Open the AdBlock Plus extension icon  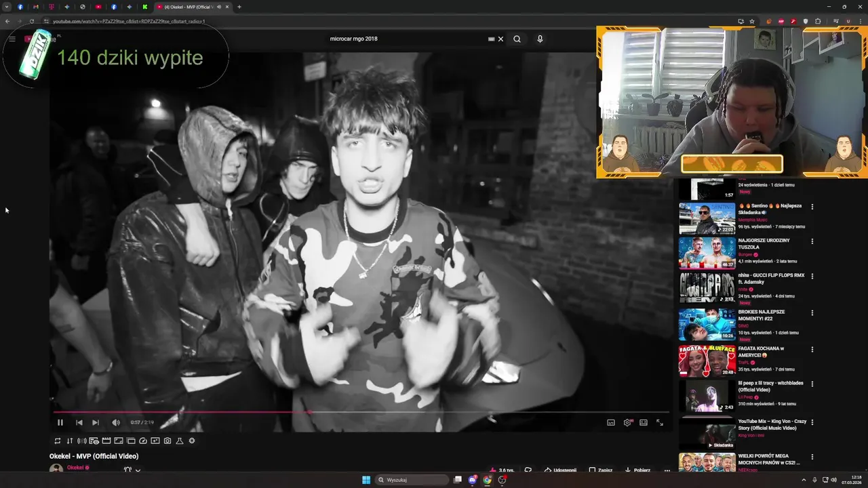781,21
